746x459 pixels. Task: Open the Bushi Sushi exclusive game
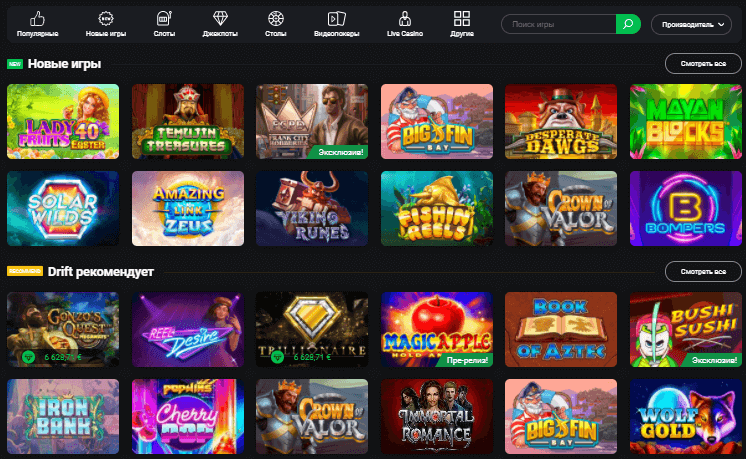[x=686, y=329]
